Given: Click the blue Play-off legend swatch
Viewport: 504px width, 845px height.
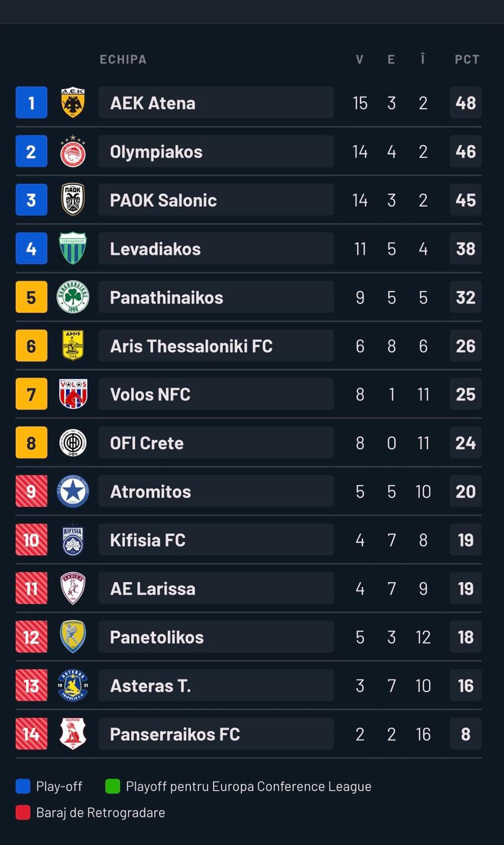Looking at the screenshot, I should (22, 786).
